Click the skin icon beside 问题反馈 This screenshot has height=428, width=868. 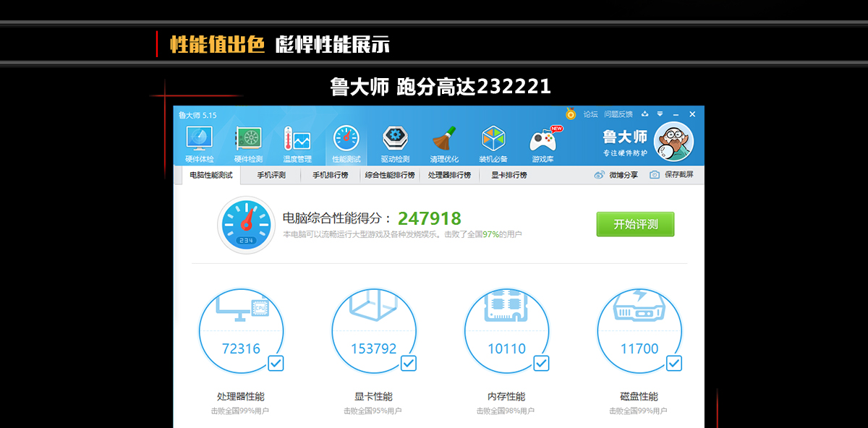pyautogui.click(x=644, y=114)
